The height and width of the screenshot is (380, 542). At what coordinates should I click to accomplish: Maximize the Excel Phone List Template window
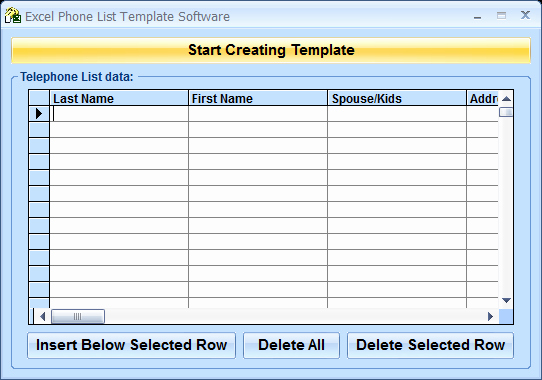pos(501,16)
